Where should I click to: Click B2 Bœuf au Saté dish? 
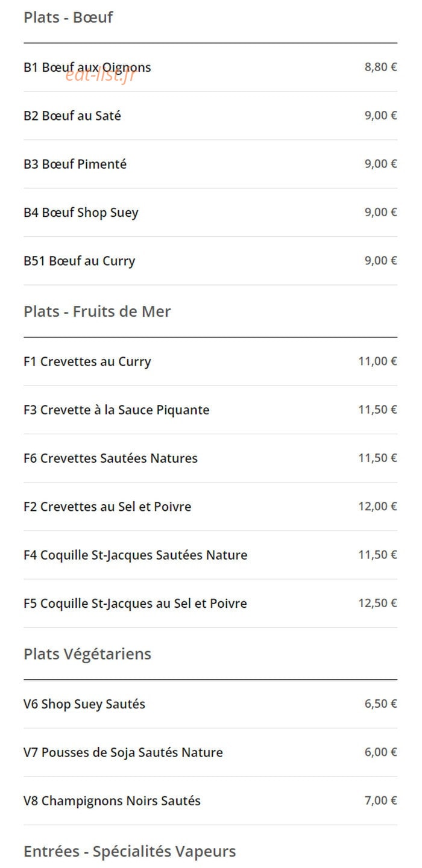point(210,116)
